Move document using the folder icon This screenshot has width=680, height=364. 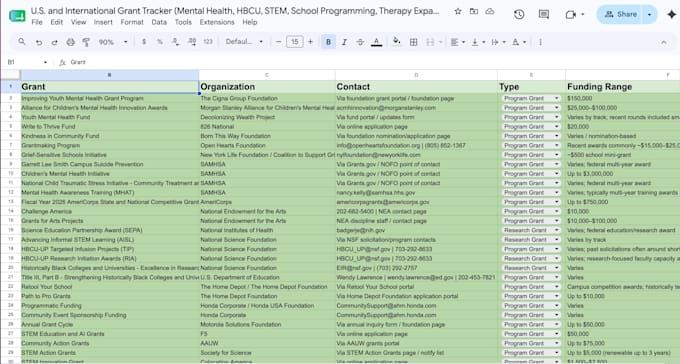pos(474,12)
